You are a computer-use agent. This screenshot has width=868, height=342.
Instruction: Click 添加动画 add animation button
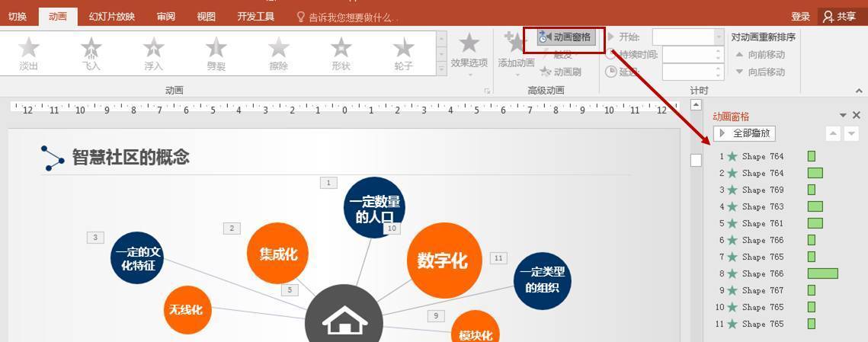pyautogui.click(x=516, y=54)
